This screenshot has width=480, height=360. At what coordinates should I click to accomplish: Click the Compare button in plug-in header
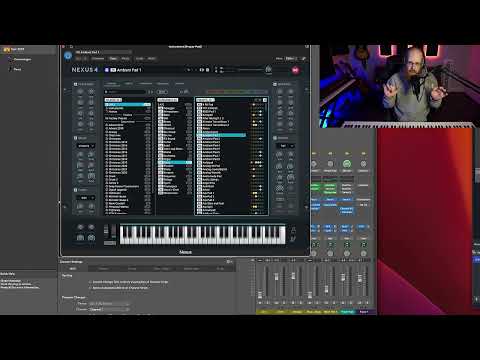coord(98,58)
